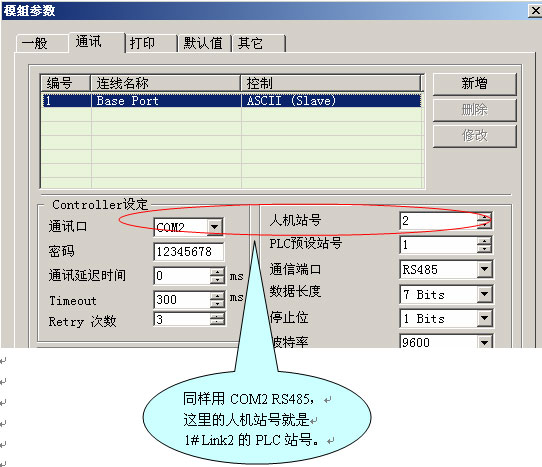Expand the 停止位 1 Bits dropdown

pyautogui.click(x=484, y=318)
